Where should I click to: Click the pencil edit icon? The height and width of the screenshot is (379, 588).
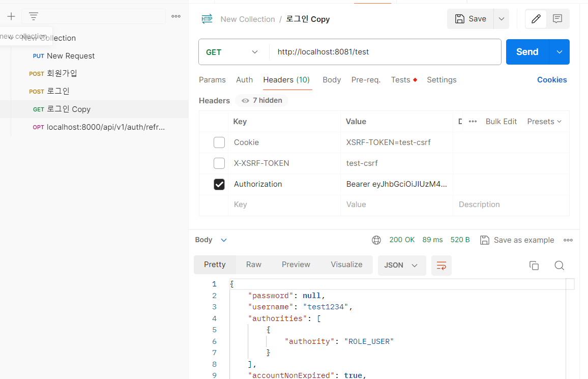click(536, 19)
